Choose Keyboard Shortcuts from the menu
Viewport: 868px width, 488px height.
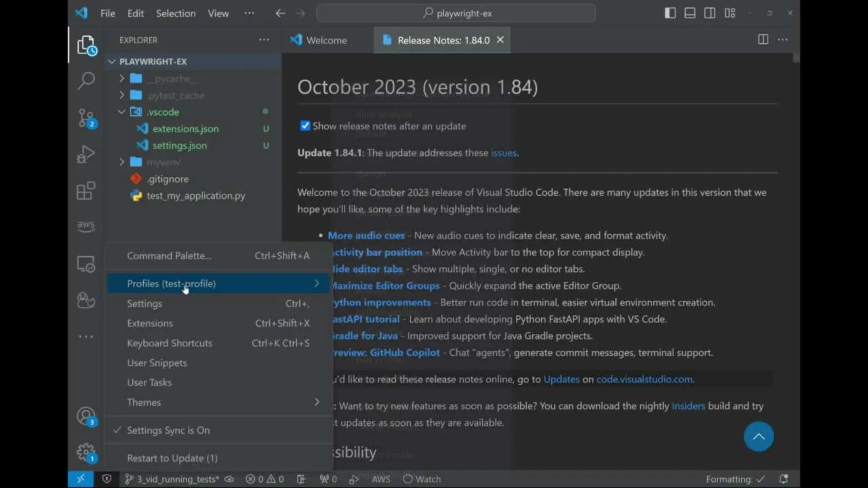[170, 343]
